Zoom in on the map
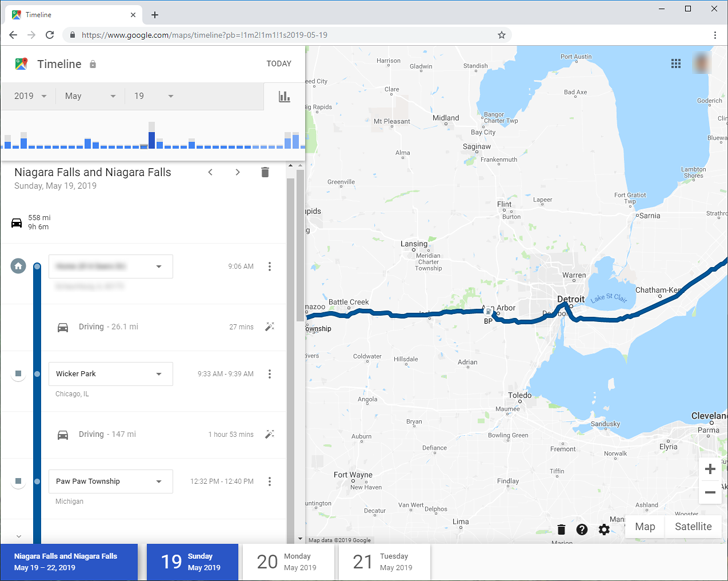The image size is (728, 581). pyautogui.click(x=710, y=469)
